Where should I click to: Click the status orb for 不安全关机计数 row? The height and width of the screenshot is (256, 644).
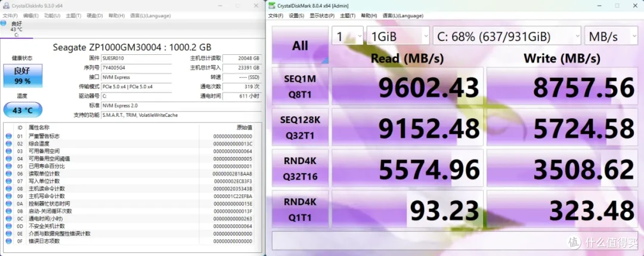coord(8,226)
